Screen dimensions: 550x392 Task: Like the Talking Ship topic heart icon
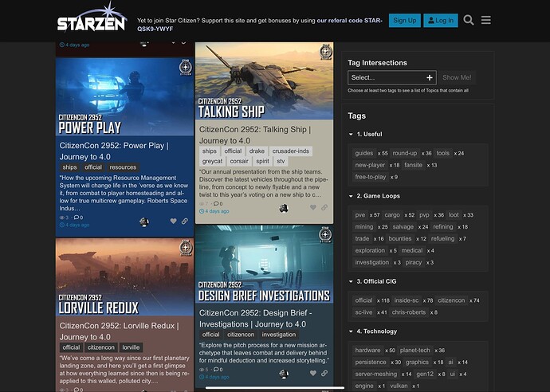313,207
